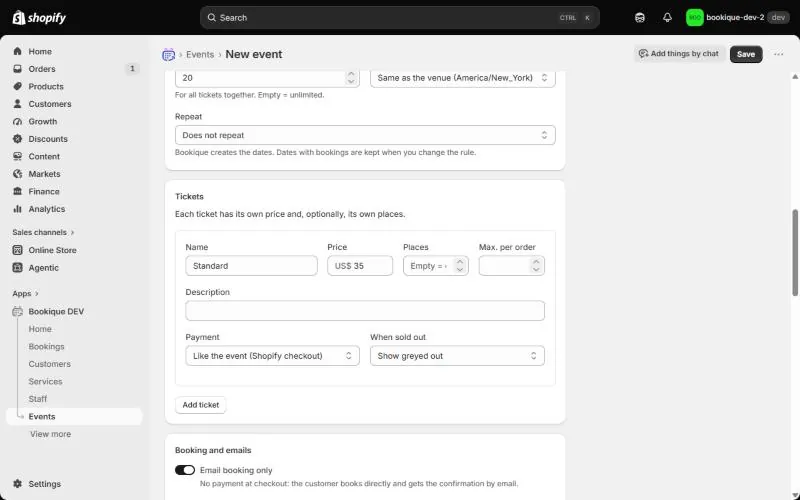Click the ticket Name field with Standard
800x500 pixels.
(252, 266)
